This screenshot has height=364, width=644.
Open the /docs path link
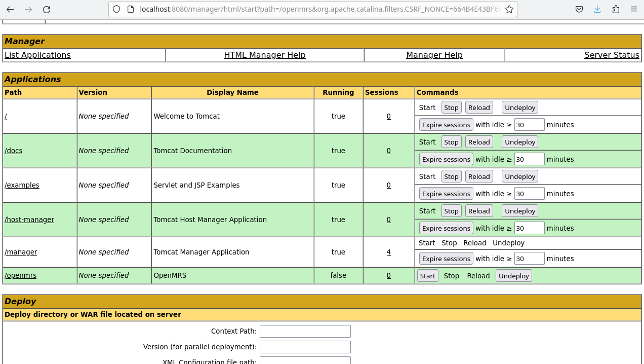click(14, 151)
